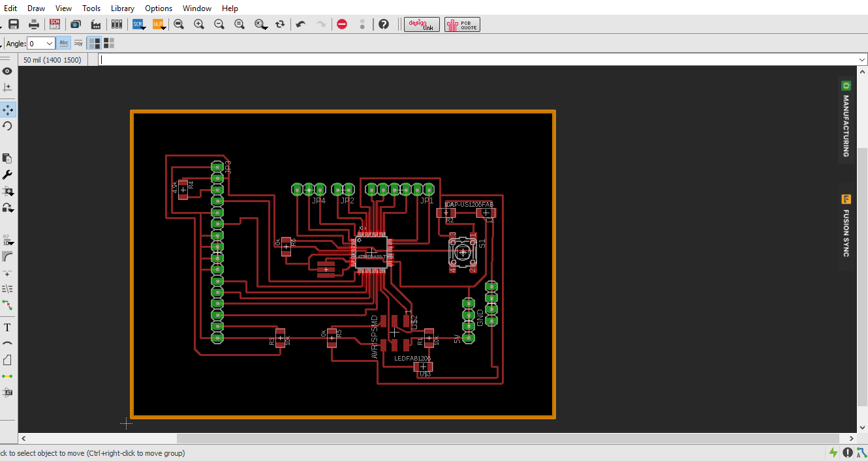Select the Replace component tool

pyautogui.click(x=8, y=191)
